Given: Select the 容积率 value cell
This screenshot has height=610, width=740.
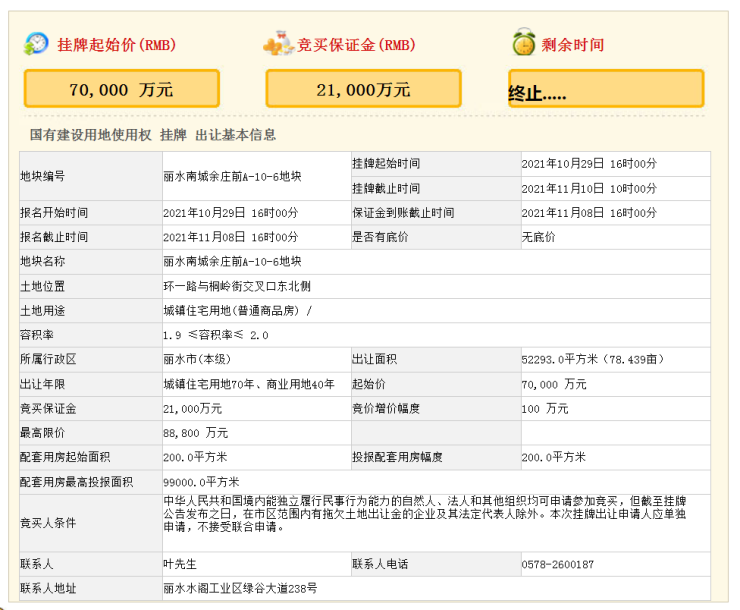Looking at the screenshot, I should pos(216,335).
